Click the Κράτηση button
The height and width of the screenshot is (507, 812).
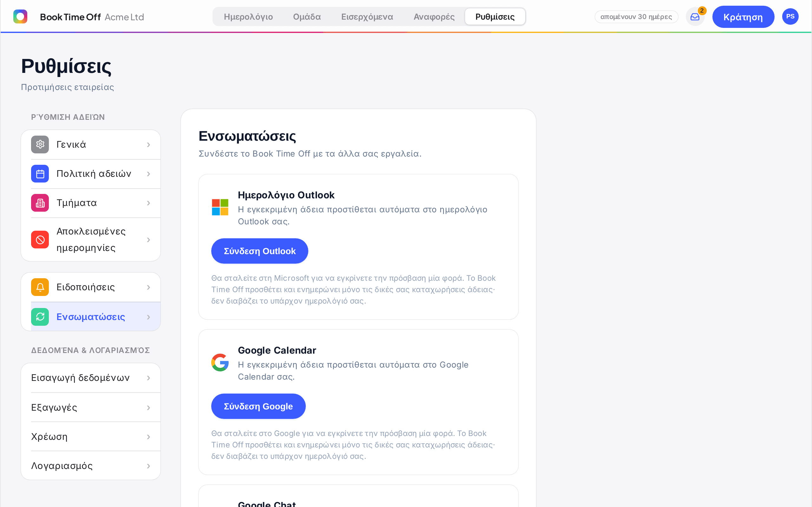point(743,17)
